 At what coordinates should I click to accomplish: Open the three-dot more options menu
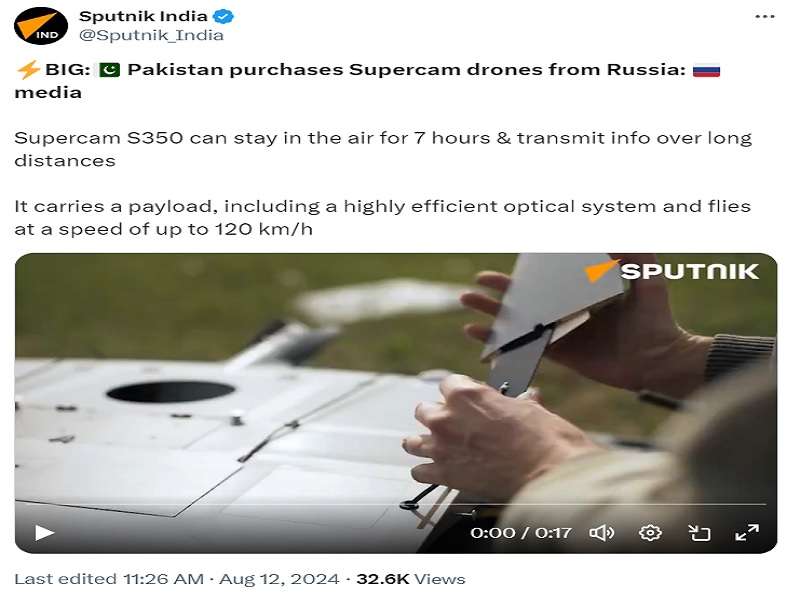pos(764,17)
